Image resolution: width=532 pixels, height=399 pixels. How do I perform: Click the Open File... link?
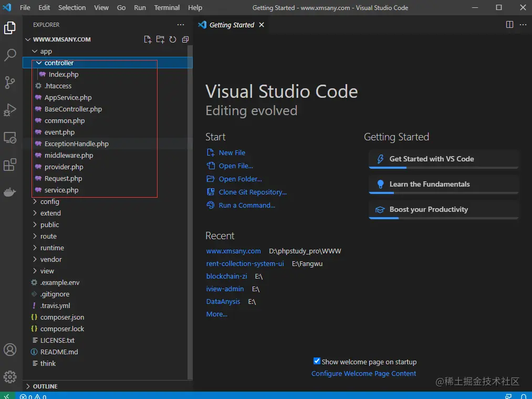(x=236, y=166)
